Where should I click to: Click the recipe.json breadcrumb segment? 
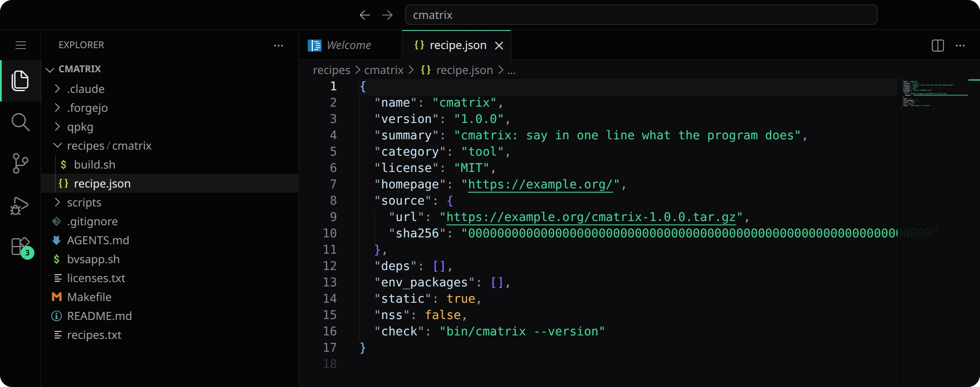[x=465, y=70]
